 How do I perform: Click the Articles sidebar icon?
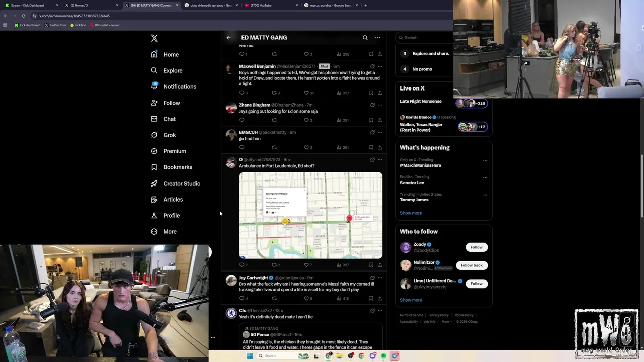pyautogui.click(x=154, y=199)
